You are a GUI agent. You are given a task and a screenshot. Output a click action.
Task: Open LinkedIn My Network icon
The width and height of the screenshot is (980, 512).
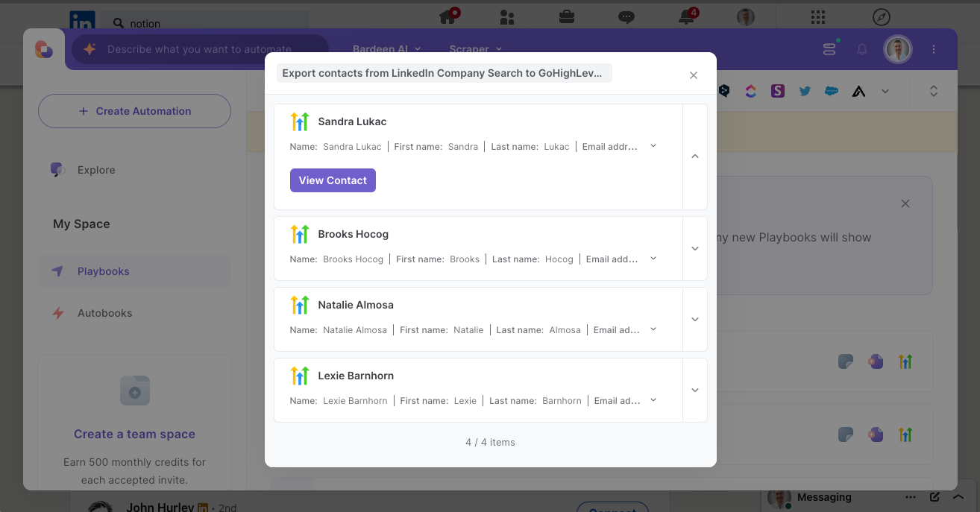click(x=508, y=16)
